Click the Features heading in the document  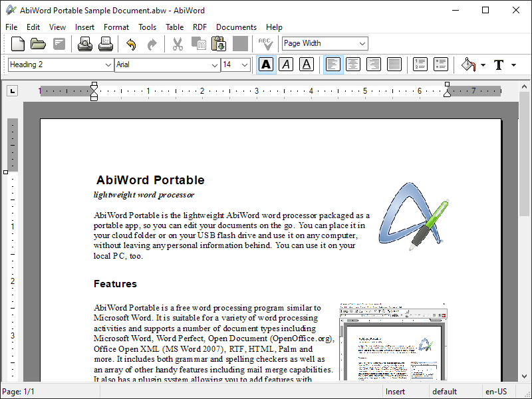pyautogui.click(x=115, y=284)
